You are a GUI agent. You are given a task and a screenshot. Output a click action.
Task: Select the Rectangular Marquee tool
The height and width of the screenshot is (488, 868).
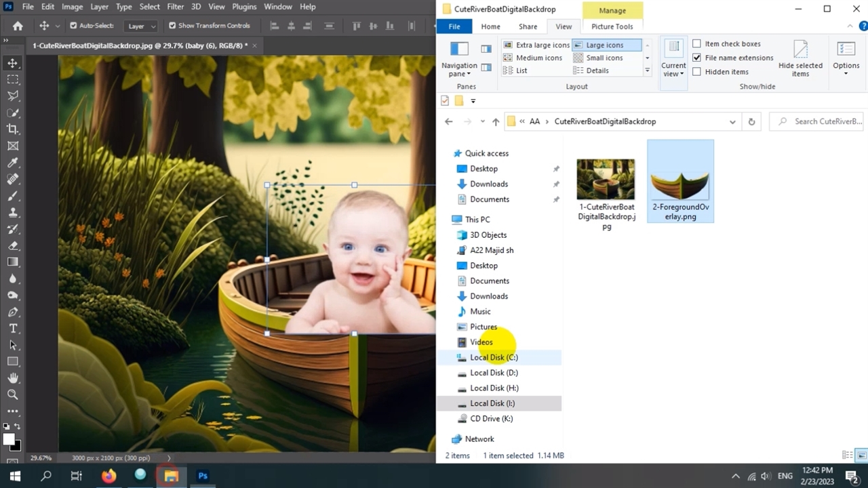tap(13, 79)
